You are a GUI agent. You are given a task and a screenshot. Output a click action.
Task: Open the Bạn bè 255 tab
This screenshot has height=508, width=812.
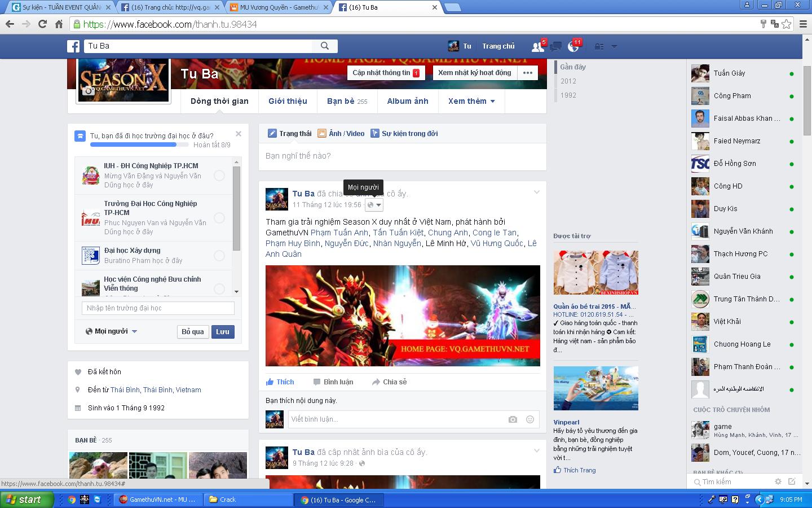(347, 101)
